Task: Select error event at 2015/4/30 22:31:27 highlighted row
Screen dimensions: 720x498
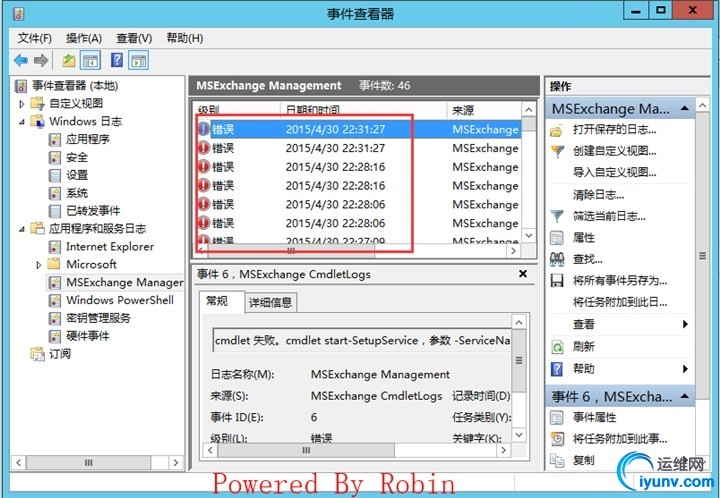Action: click(x=359, y=129)
